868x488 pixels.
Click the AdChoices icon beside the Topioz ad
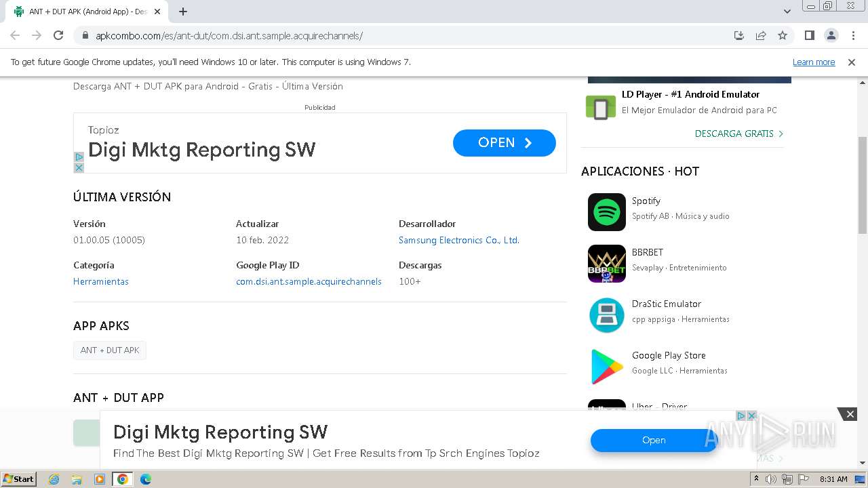click(79, 157)
